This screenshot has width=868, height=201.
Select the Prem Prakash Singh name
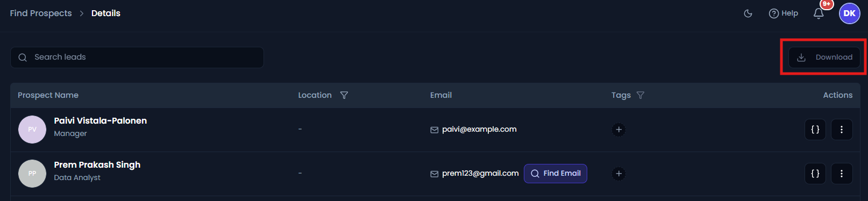(x=97, y=165)
